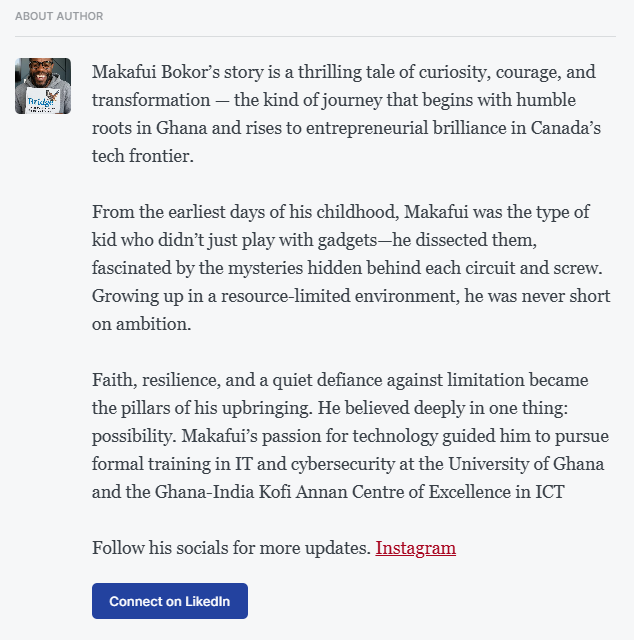Click the text "on ambition."

140,325
